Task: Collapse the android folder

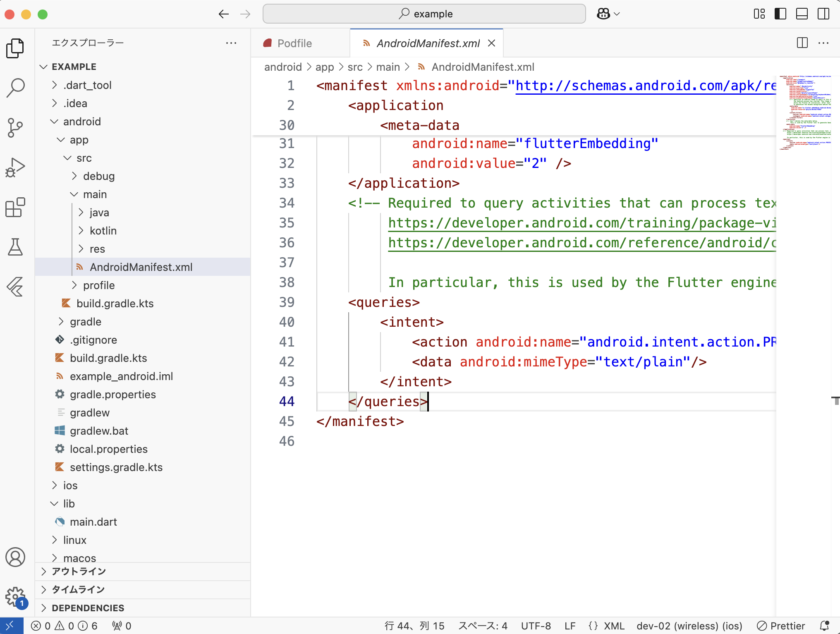Action: 82,122
